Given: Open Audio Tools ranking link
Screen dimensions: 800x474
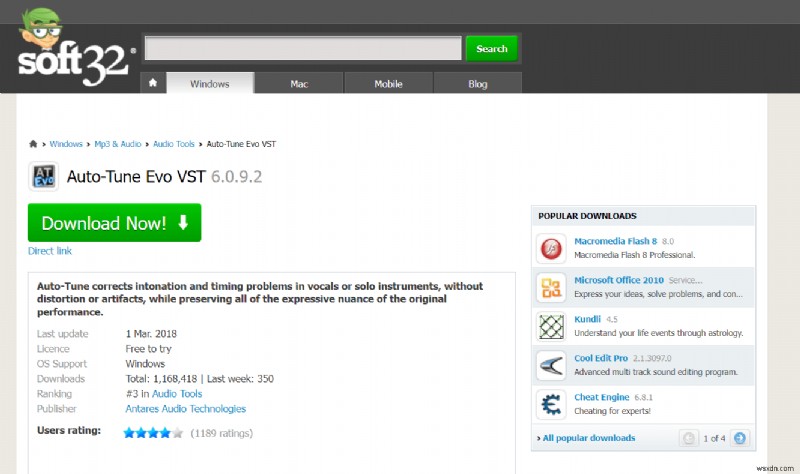Looking at the screenshot, I should point(177,394).
